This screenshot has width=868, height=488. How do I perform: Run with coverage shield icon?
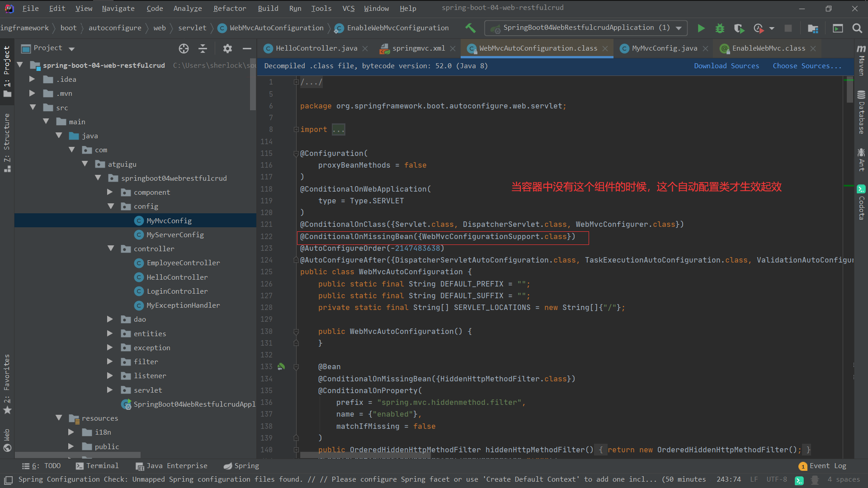(739, 28)
